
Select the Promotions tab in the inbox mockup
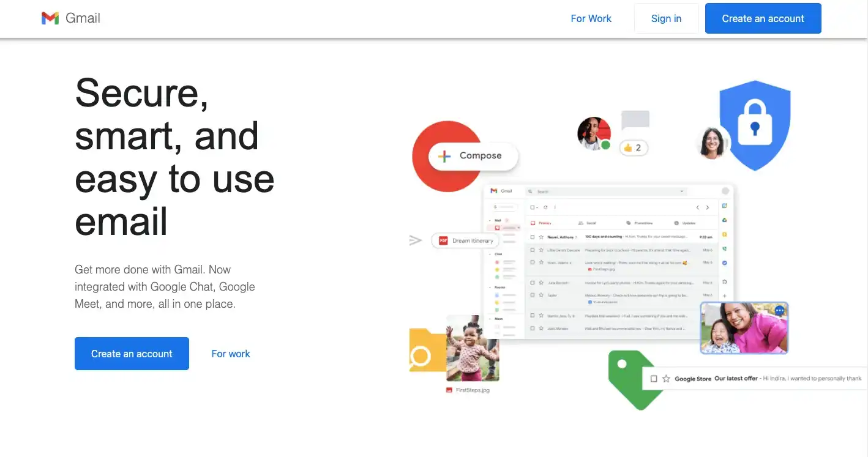(640, 223)
